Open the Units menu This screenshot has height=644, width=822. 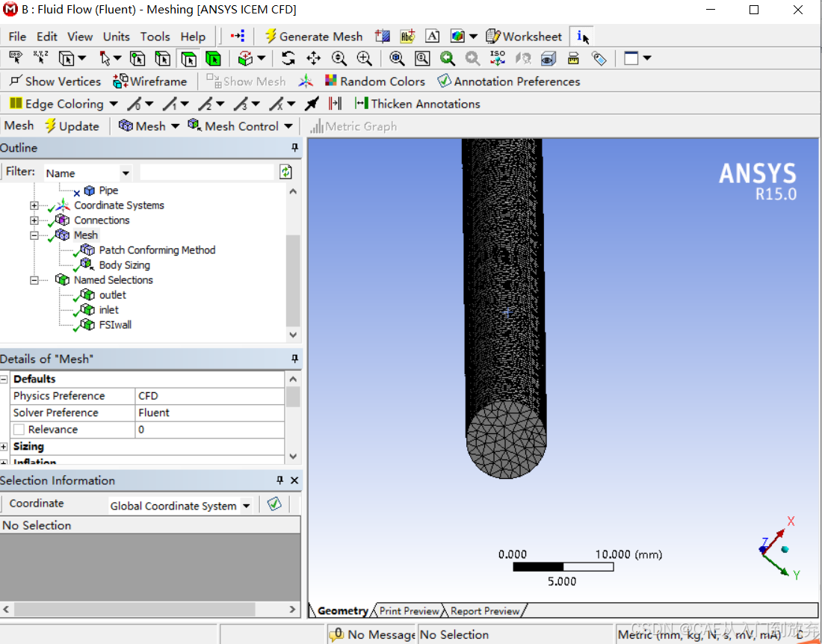(117, 37)
